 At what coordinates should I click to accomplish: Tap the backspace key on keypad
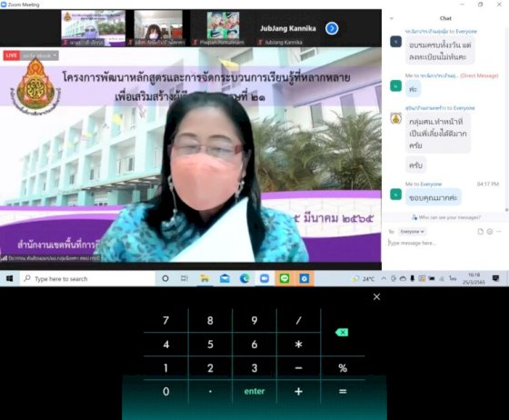342,332
